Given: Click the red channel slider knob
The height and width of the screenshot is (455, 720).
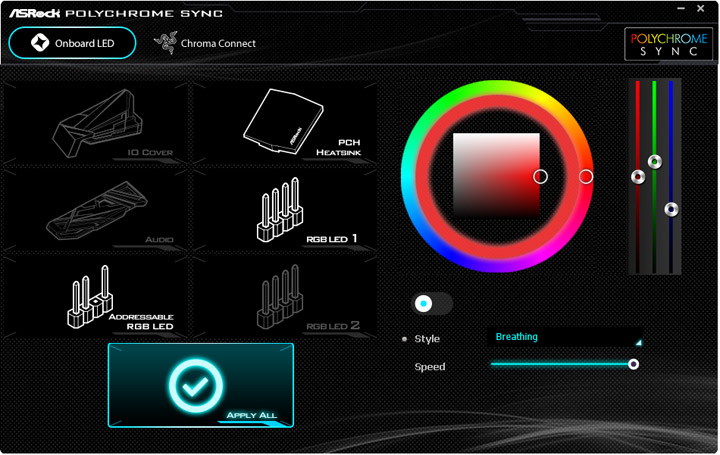Looking at the screenshot, I should click(x=638, y=177).
